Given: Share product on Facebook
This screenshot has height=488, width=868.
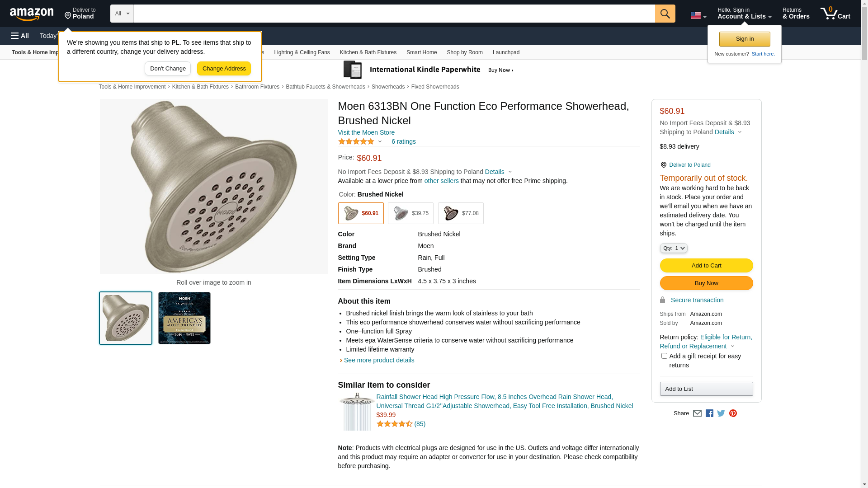Looking at the screenshot, I should click(709, 413).
